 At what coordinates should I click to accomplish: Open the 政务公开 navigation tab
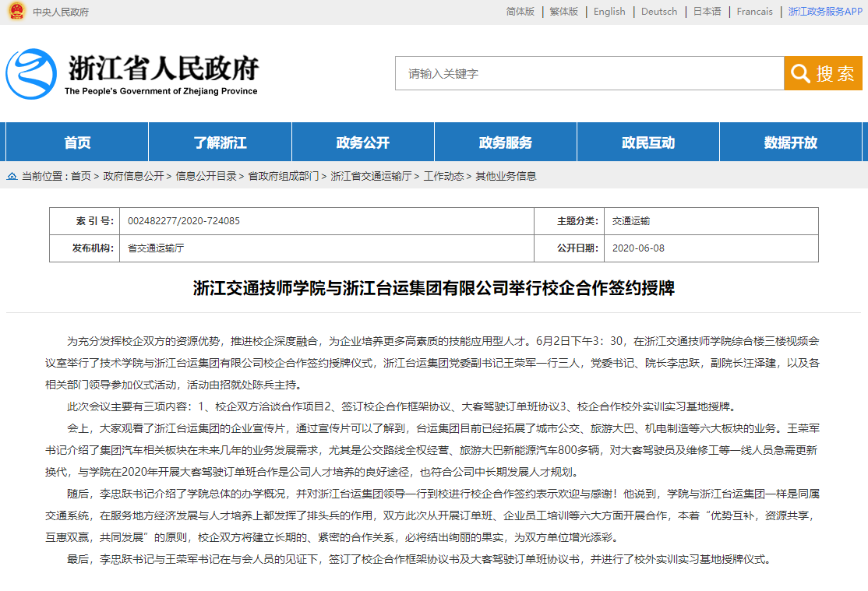coord(362,142)
